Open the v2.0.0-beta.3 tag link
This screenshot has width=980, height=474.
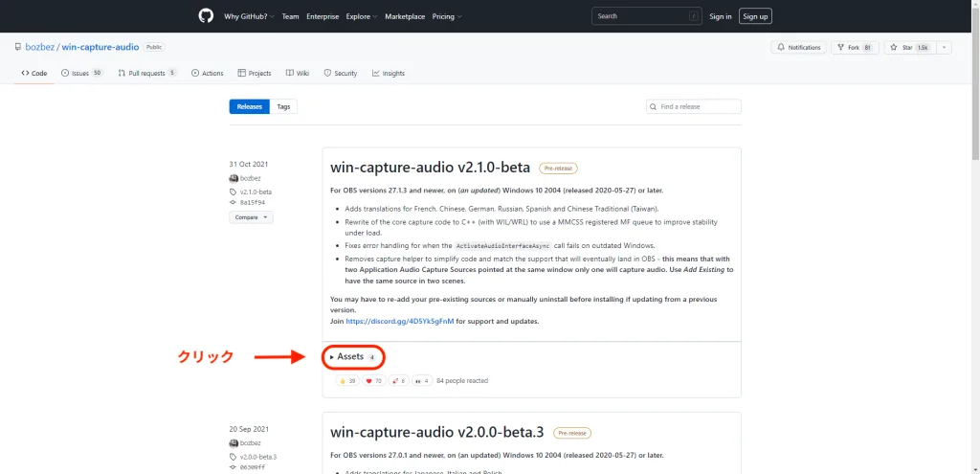pyautogui.click(x=258, y=457)
